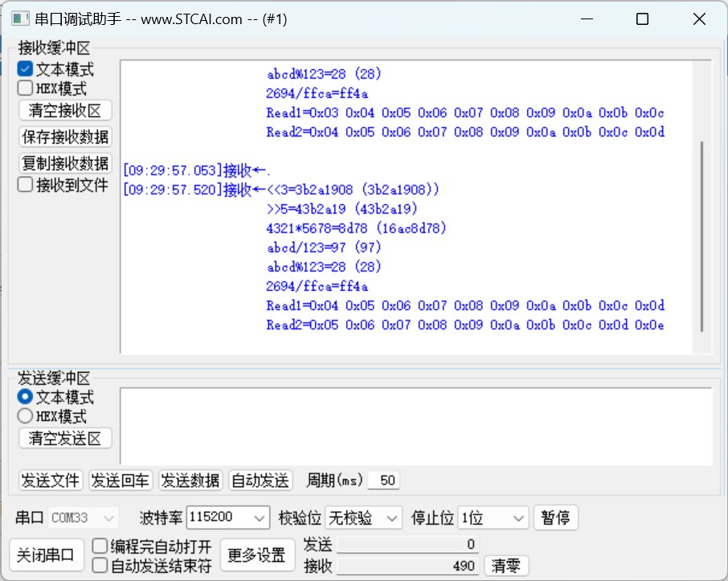Click 自动发送 button
Viewport: 728px width, 581px height.
coord(260,481)
